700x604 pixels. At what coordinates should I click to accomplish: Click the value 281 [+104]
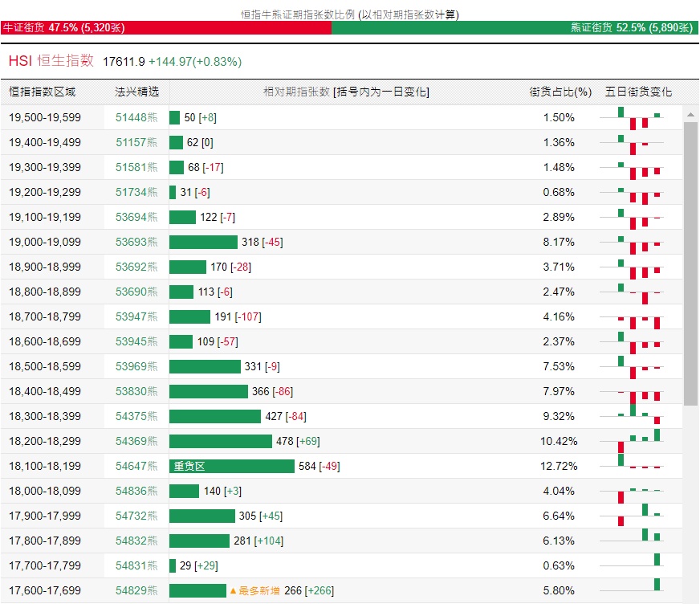258,541
